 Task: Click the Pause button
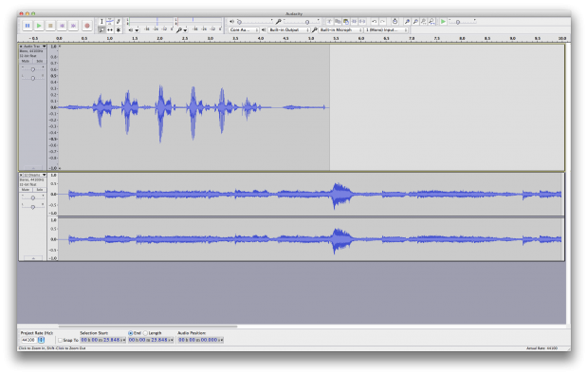[27, 26]
